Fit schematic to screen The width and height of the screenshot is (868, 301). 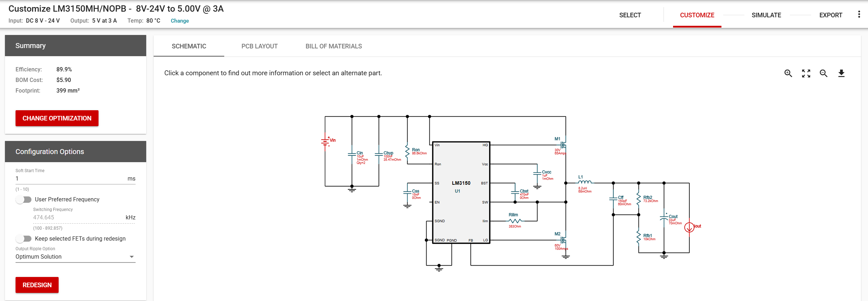806,73
